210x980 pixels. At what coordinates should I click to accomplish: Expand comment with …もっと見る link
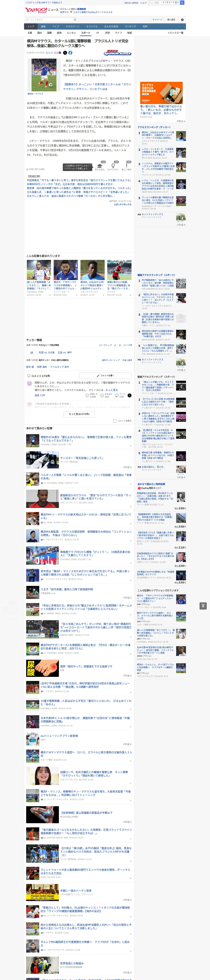(x=111, y=390)
